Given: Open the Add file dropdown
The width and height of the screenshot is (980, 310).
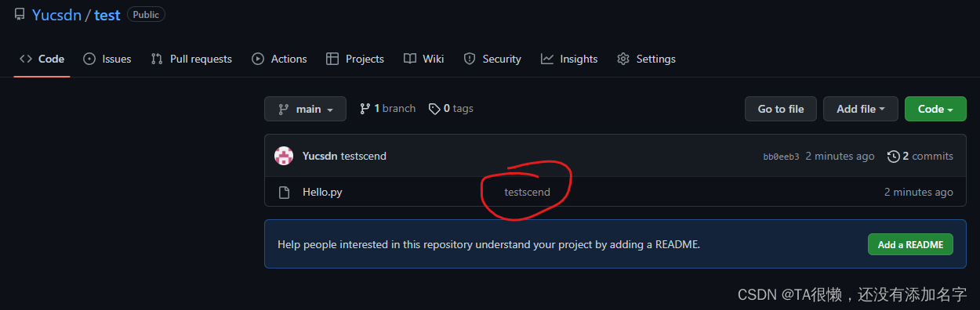Looking at the screenshot, I should (x=861, y=109).
